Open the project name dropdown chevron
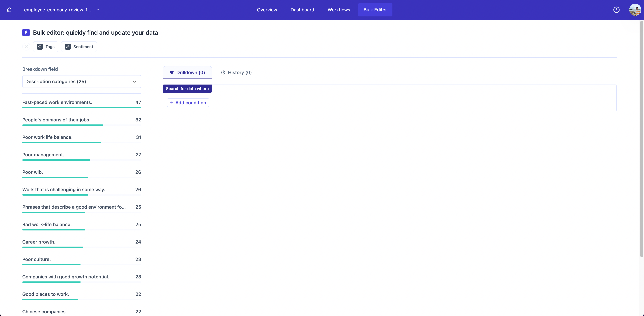Image resolution: width=644 pixels, height=316 pixels. (98, 10)
